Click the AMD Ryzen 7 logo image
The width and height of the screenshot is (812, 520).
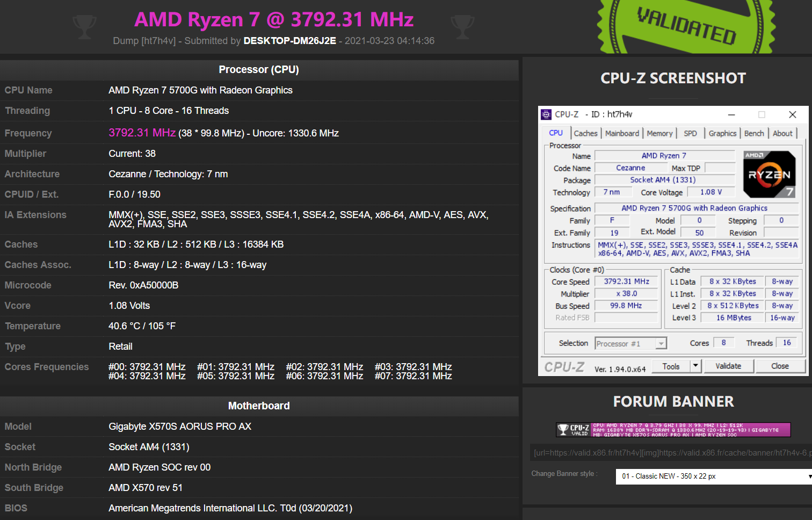point(769,174)
